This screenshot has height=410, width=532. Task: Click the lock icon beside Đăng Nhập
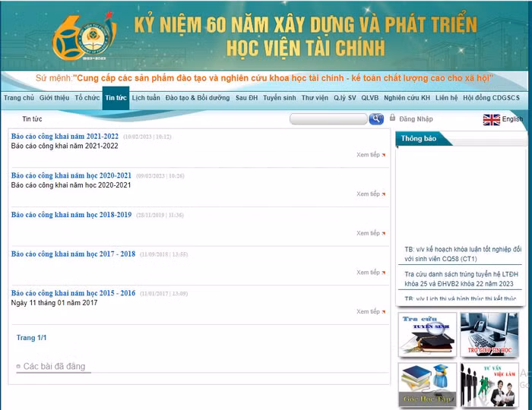coord(393,118)
